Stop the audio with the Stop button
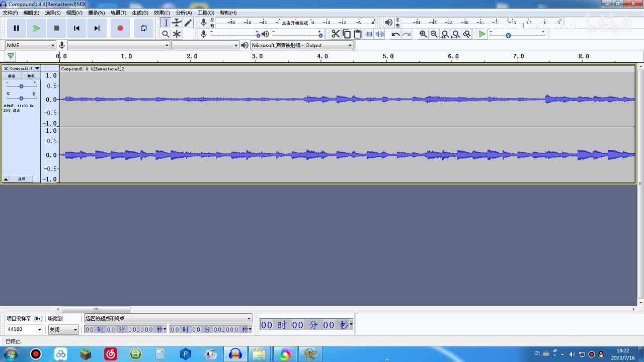Screen dimensions: 644x362 point(56,28)
